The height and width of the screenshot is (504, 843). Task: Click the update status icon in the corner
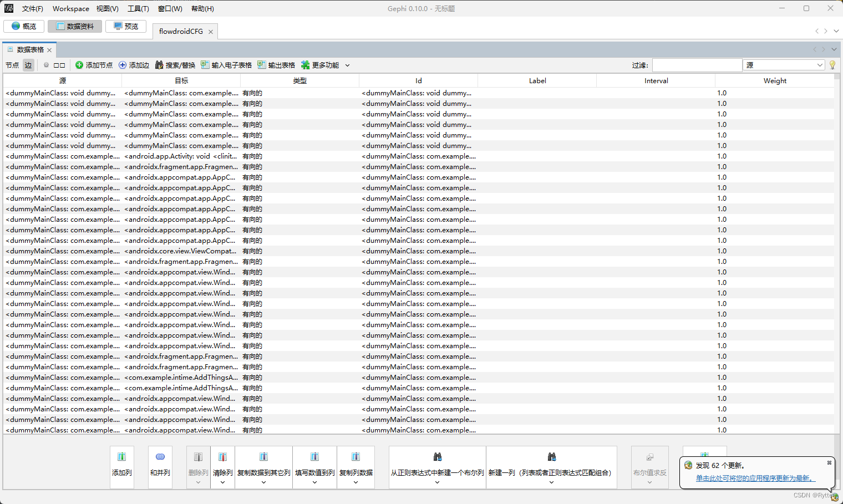point(834,497)
